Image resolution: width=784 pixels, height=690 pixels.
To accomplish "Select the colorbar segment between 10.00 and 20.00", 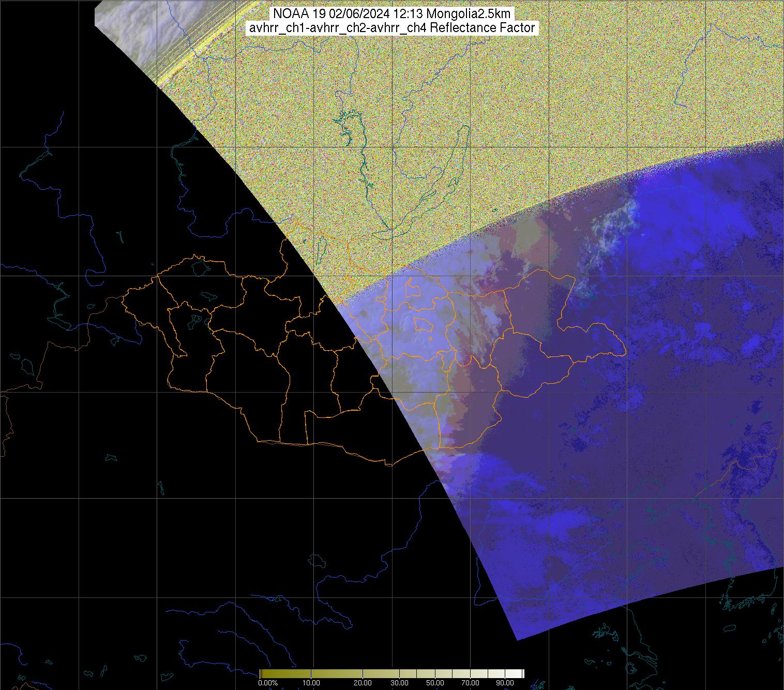I will click(336, 673).
